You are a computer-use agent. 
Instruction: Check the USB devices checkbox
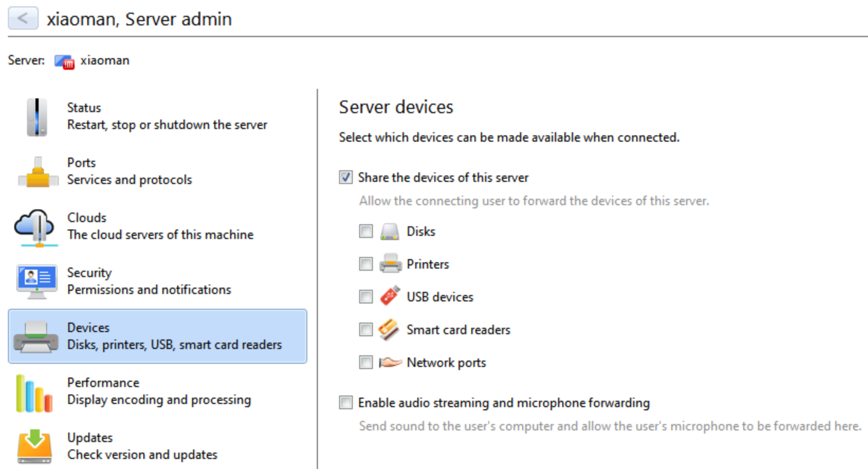pos(366,297)
